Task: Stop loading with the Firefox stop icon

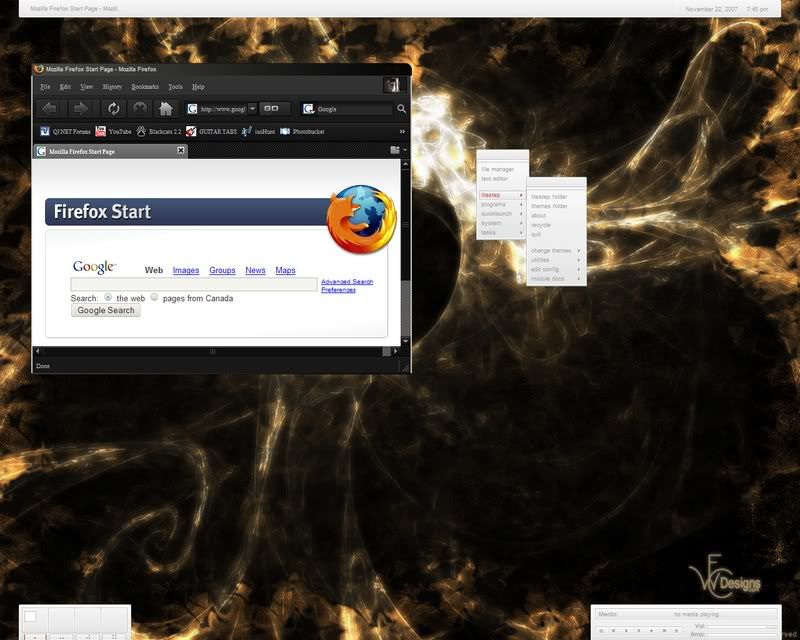Action: click(140, 108)
